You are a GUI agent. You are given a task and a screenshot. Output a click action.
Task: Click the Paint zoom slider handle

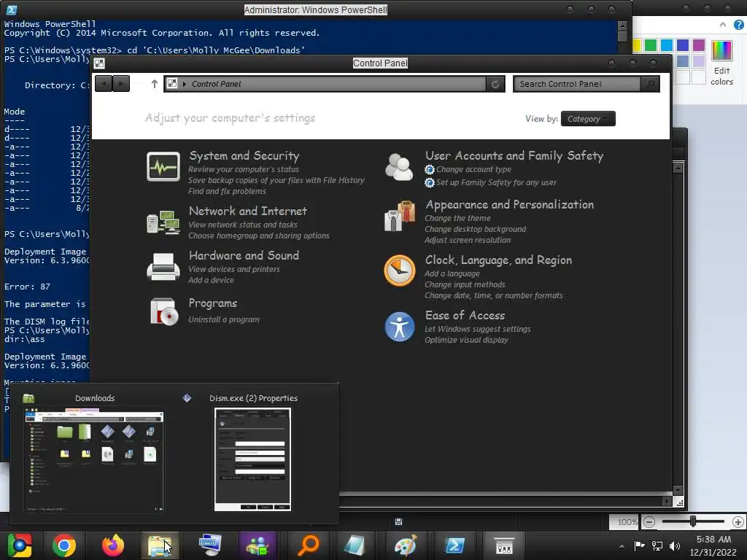point(693,522)
